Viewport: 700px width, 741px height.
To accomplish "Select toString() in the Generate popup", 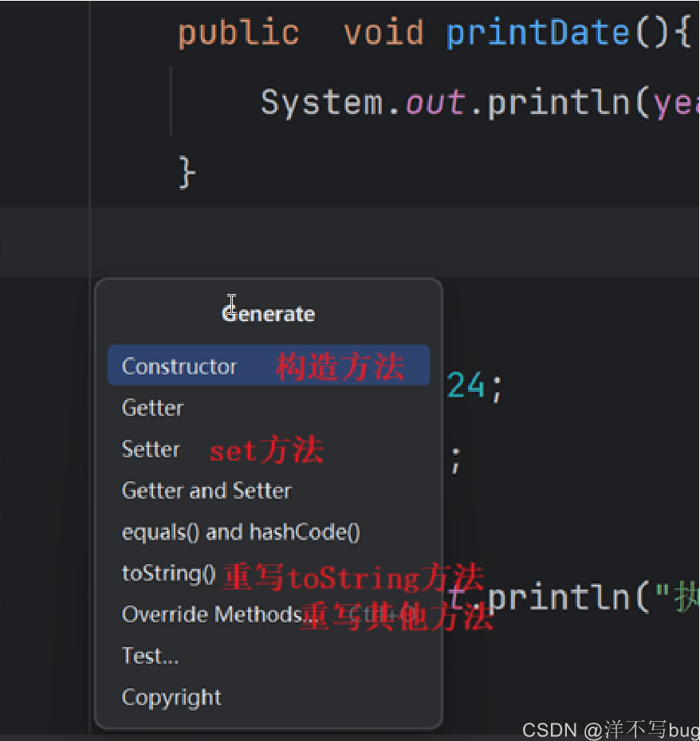I will [x=269, y=573].
